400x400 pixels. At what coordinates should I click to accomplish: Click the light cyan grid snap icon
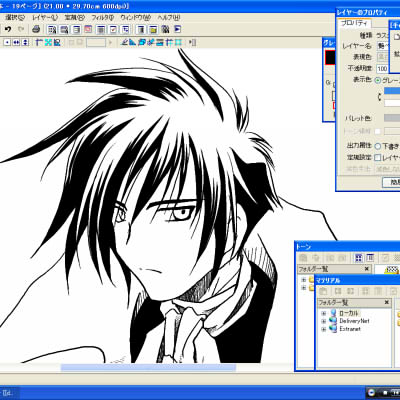(179, 42)
